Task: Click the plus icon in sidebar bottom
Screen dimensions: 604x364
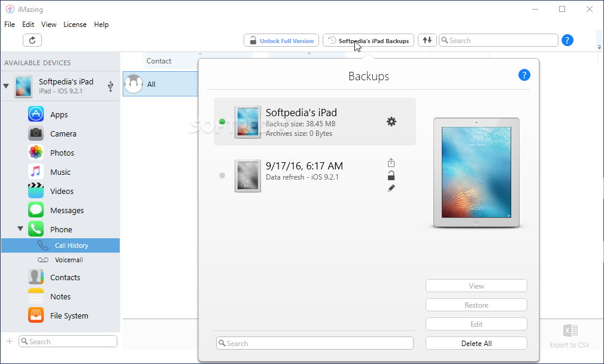Action: 10,341
